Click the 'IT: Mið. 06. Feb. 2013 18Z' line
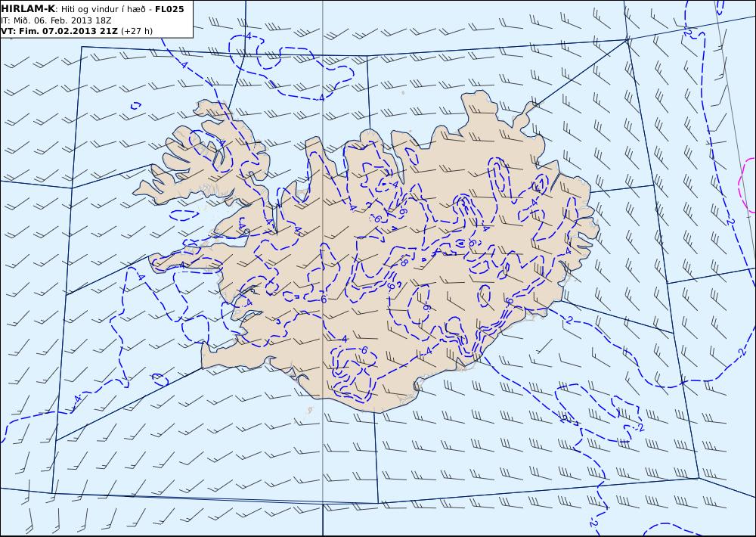The height and width of the screenshot is (537, 756). [x=56, y=20]
